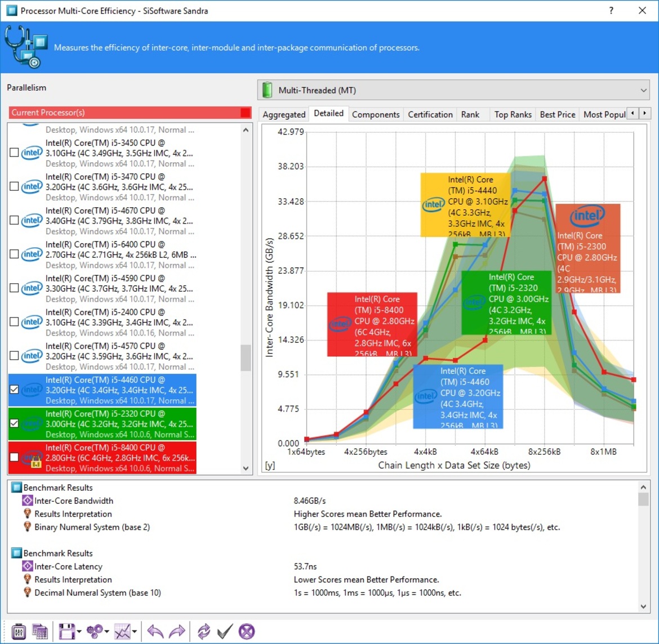Click the settings sliders icon in bottom toolbar
The image size is (659, 644).
[19, 632]
